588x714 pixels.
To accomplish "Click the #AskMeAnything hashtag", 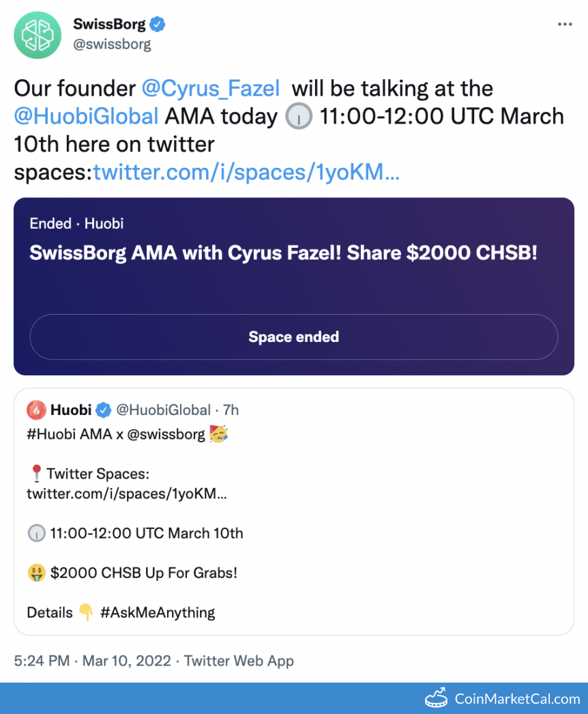I will click(x=158, y=612).
